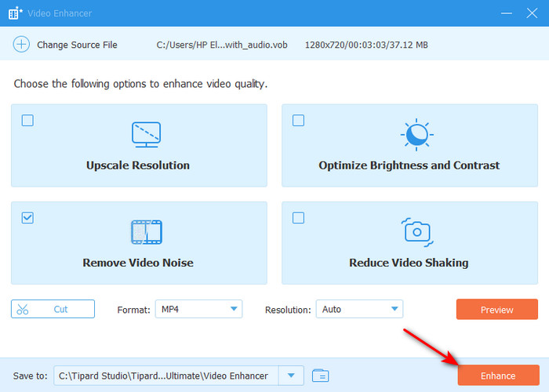549x392 pixels.
Task: Click the Upscale Resolution monitor icon
Action: click(146, 135)
